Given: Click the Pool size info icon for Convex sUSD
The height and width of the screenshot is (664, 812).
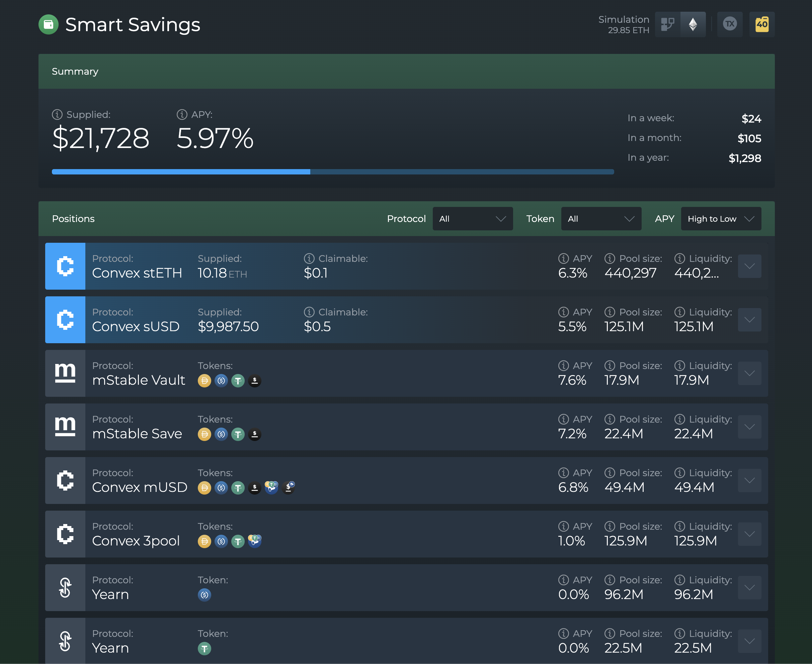Looking at the screenshot, I should pos(610,312).
